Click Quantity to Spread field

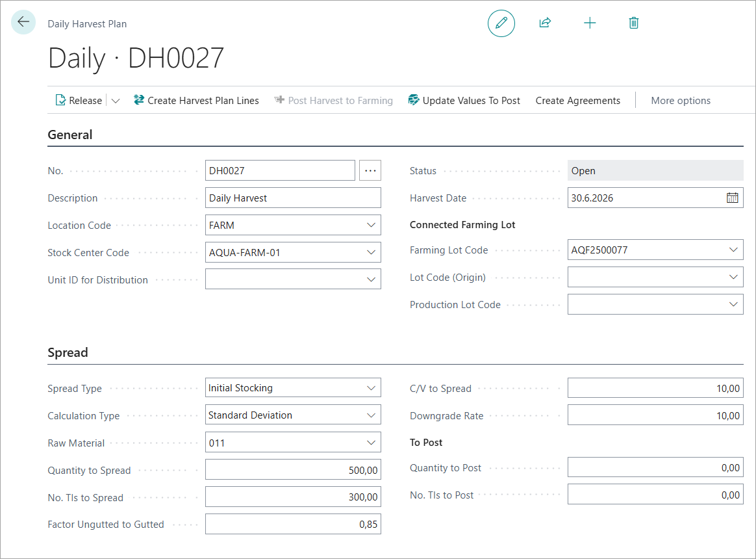coord(293,470)
